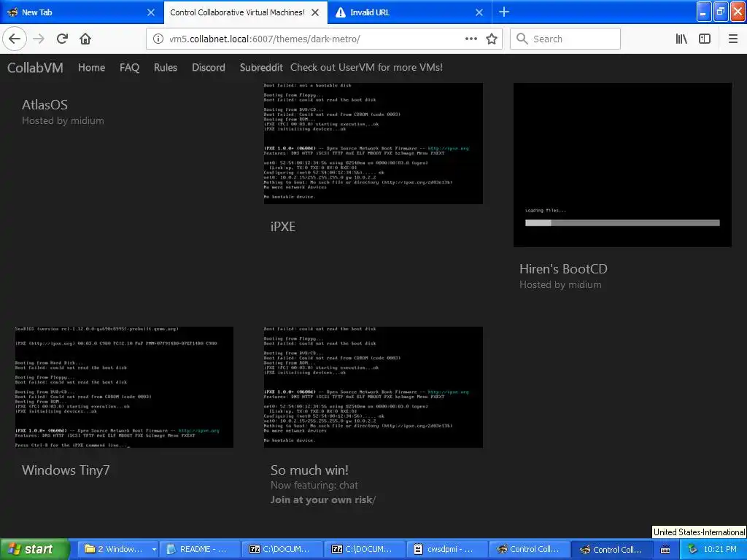Switch to first 7-Zip C:\DOCUM taskbar window
Image resolution: width=747 pixels, height=560 pixels.
[282, 549]
